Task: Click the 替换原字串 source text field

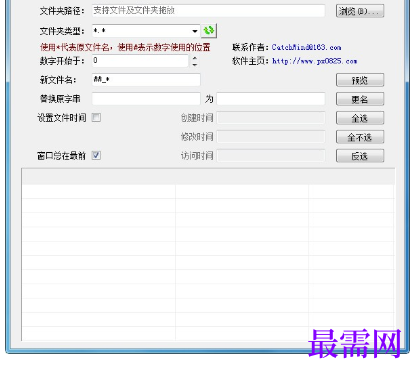Action: point(146,99)
